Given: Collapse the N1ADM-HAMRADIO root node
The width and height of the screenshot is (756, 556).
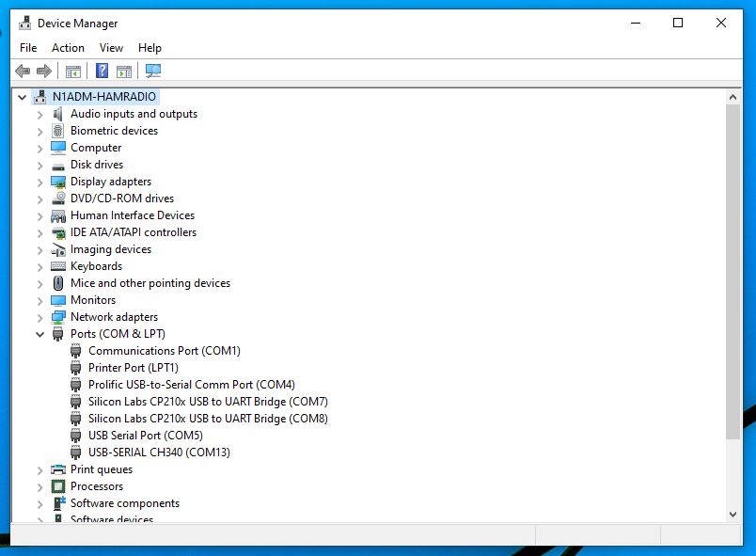Looking at the screenshot, I should 22,97.
